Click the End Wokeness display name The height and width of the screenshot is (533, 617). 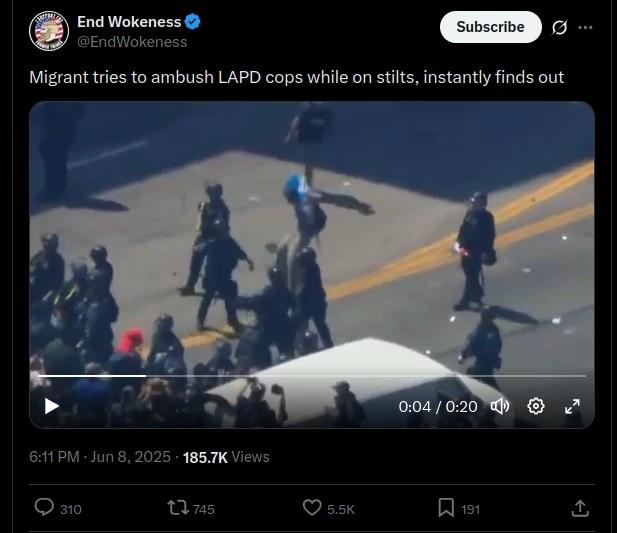[x=129, y=22]
